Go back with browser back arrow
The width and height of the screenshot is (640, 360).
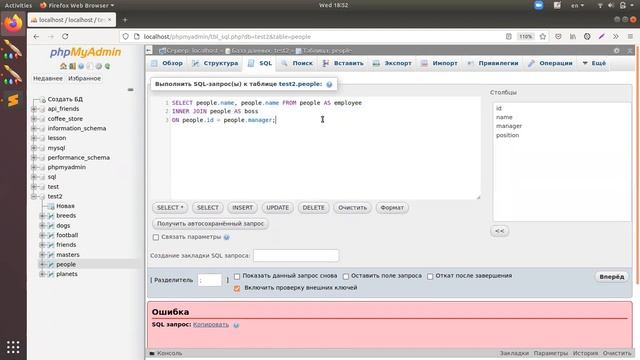coord(36,36)
